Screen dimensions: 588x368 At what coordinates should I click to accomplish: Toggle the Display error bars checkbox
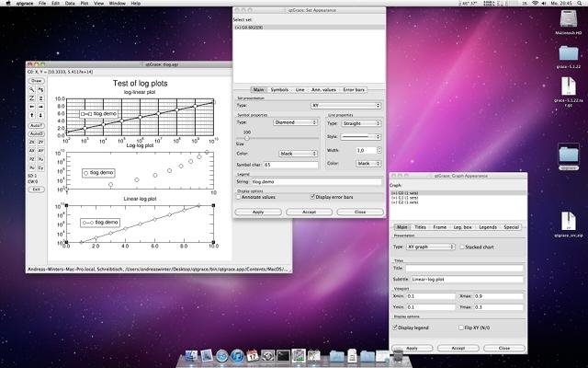(314, 196)
